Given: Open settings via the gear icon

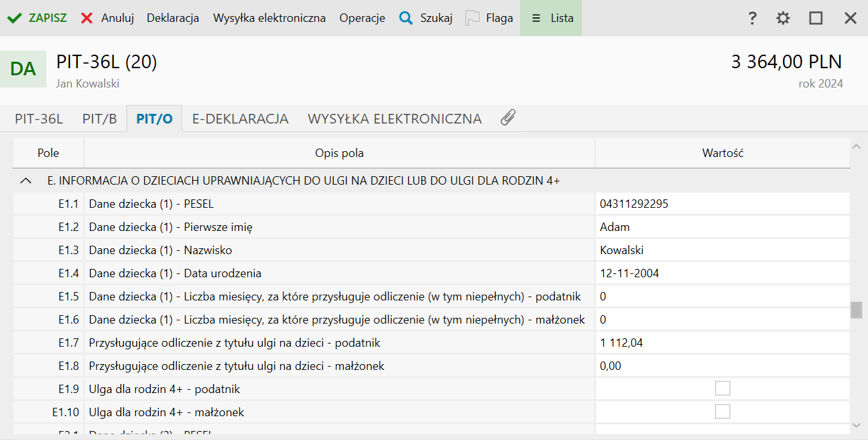Looking at the screenshot, I should pyautogui.click(x=782, y=18).
